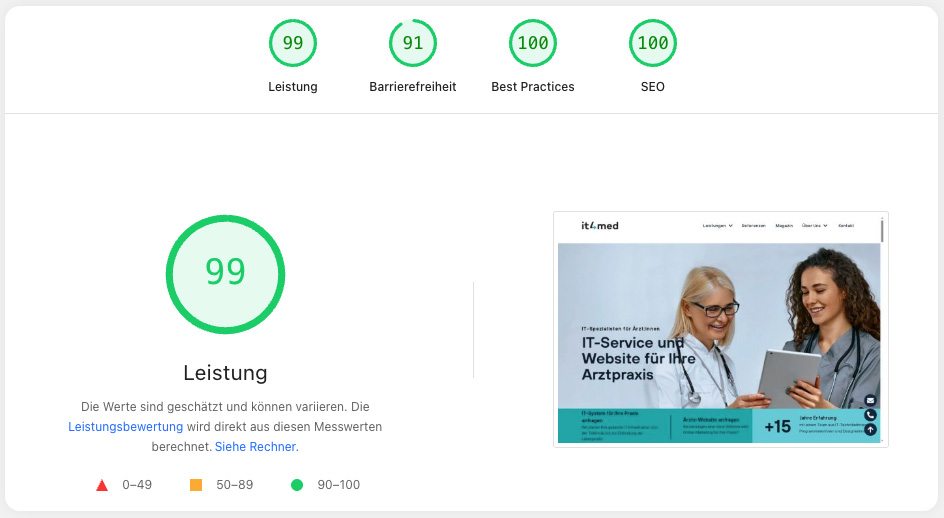Click the large green 99 performance gauge
The image size is (944, 518).
click(225, 274)
